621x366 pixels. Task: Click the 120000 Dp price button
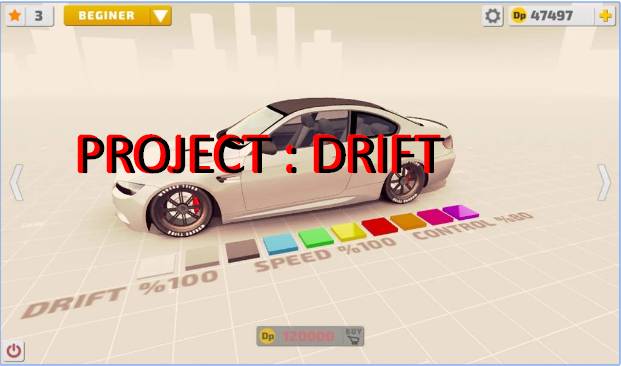point(310,336)
